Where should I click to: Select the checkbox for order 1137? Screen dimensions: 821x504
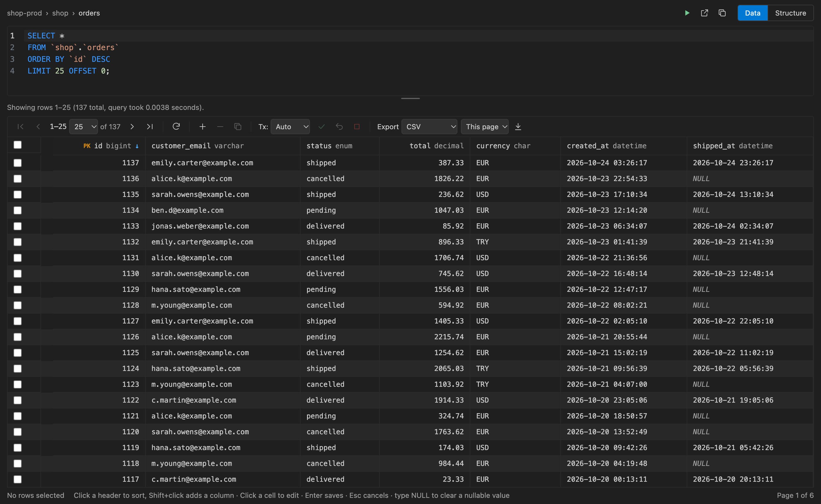click(x=18, y=163)
